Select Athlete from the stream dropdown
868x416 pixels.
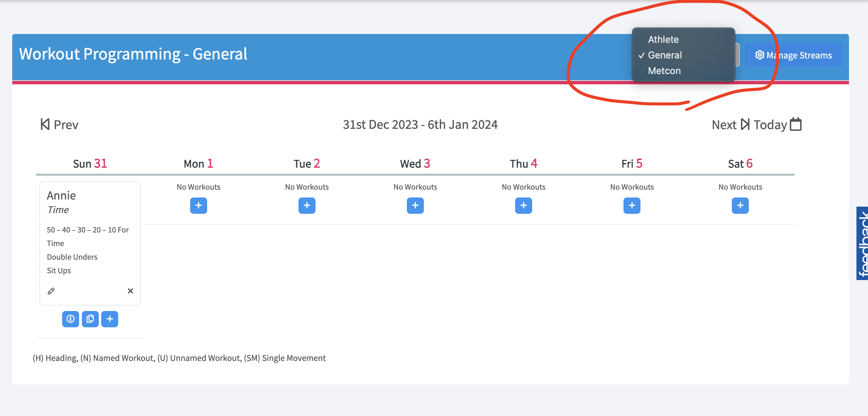point(663,39)
